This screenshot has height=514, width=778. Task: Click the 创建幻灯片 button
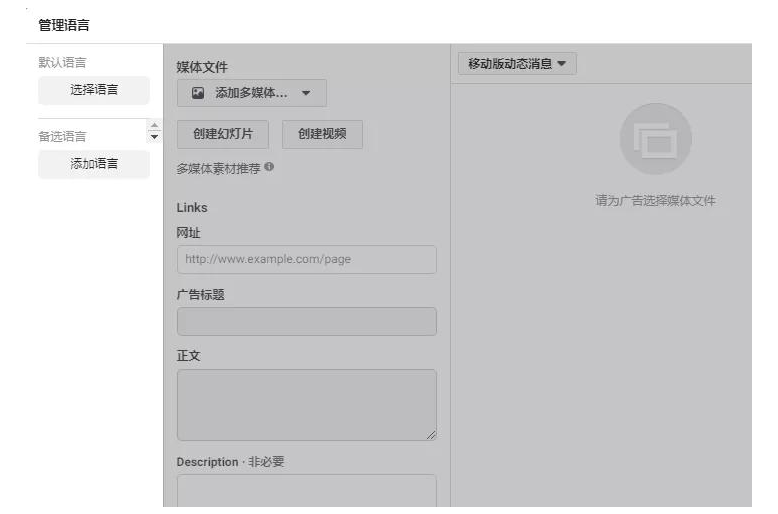223,134
